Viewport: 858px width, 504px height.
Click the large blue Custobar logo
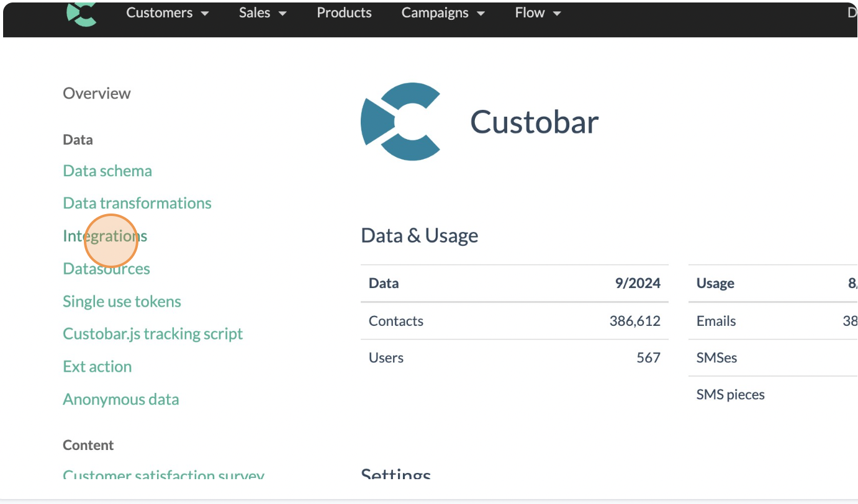400,122
